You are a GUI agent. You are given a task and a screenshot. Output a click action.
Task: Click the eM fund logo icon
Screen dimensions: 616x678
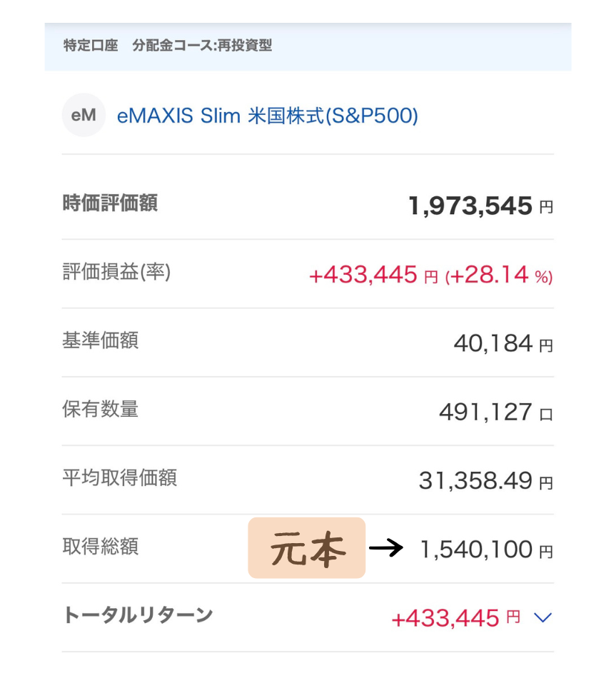click(84, 115)
